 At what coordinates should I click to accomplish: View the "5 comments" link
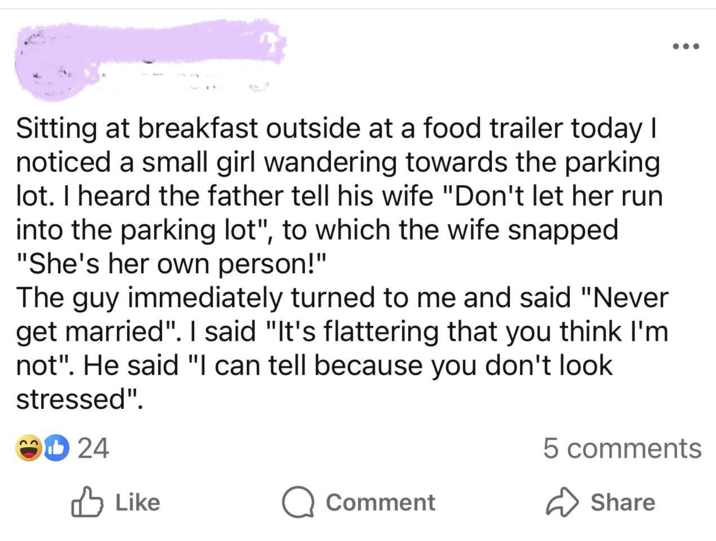pyautogui.click(x=622, y=449)
